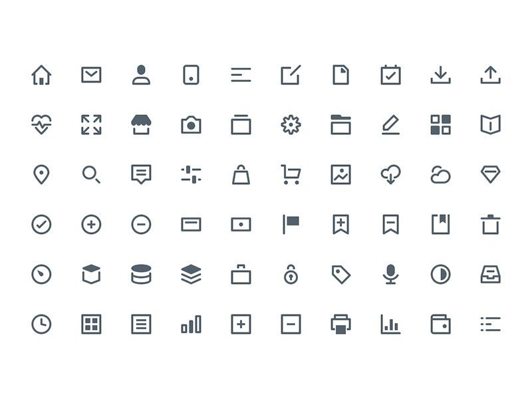Select the envelope mail icon

pos(91,75)
